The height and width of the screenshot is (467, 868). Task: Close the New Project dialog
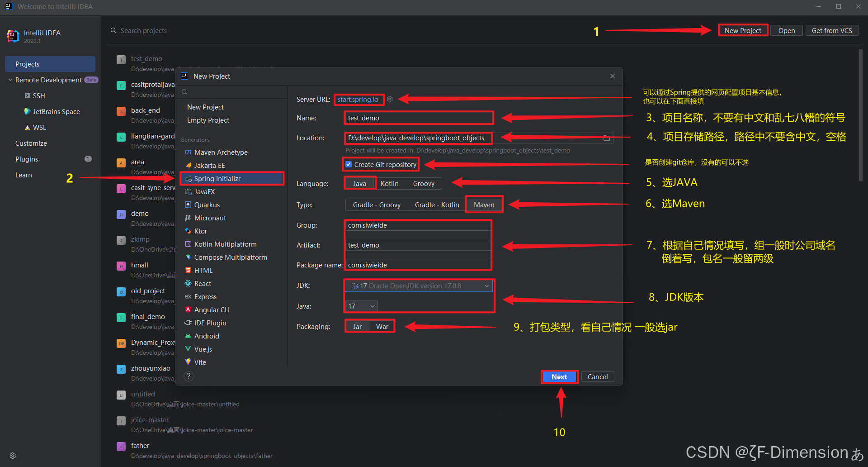[x=613, y=76]
